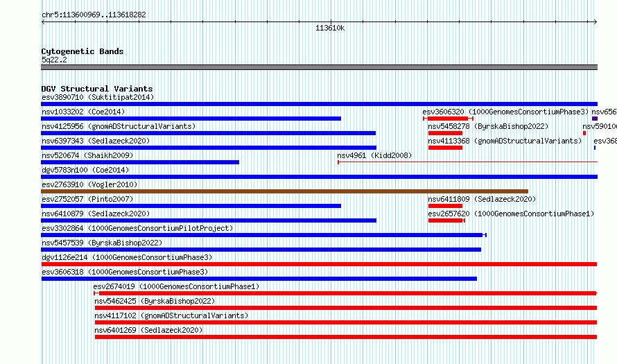617x364 pixels.
Task: Open nsv4125956 gnomADStructuralVariants label
Action: point(119,126)
